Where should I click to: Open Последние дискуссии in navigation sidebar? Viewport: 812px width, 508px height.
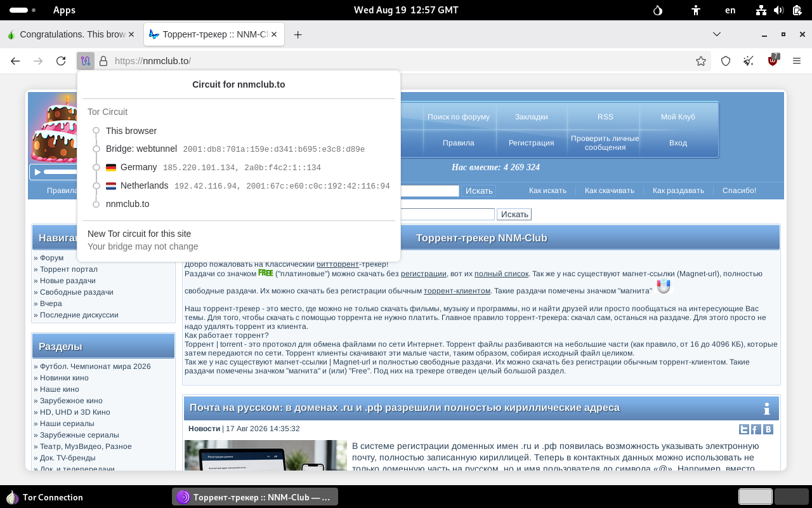(79, 315)
